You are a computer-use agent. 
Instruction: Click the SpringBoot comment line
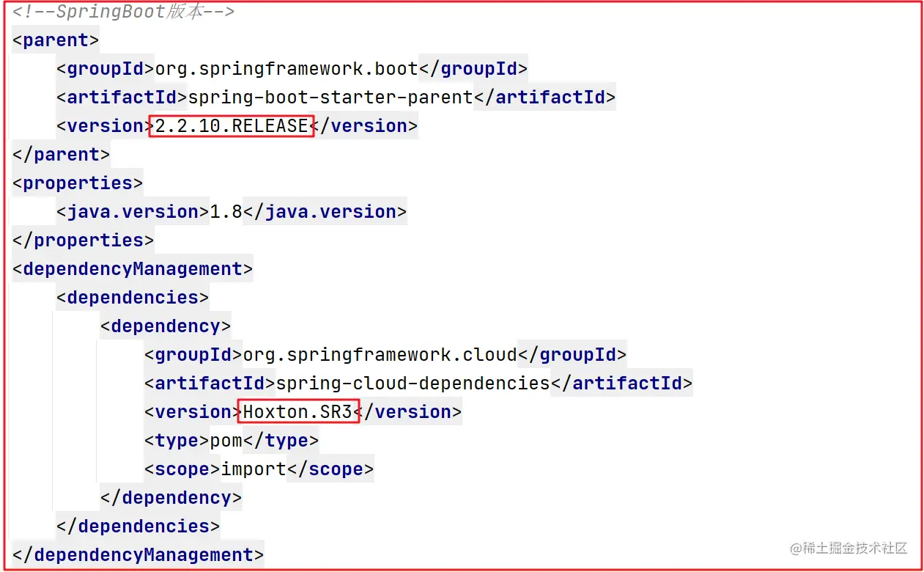point(123,12)
